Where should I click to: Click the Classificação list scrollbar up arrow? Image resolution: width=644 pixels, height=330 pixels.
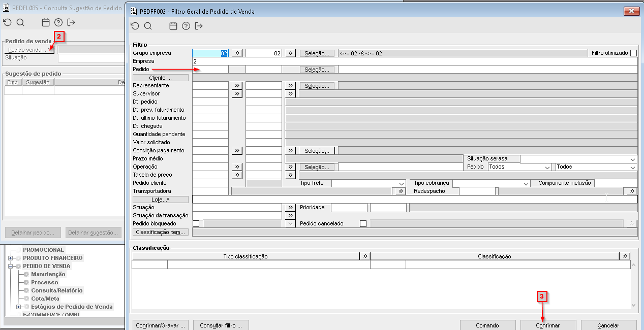[x=633, y=265]
